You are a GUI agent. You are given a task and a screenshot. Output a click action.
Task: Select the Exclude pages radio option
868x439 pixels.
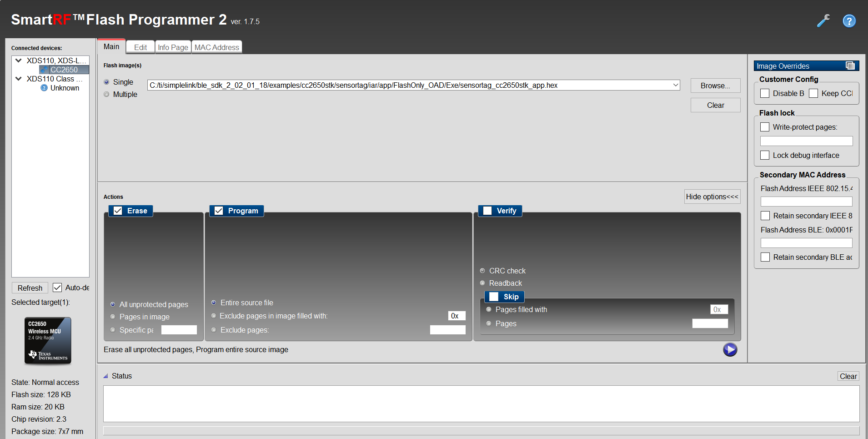coord(214,330)
